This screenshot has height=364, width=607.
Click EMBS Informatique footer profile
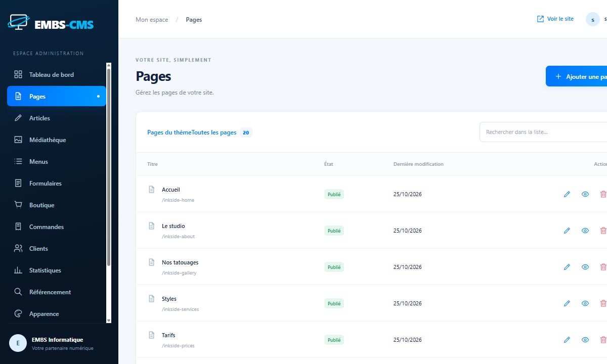point(56,343)
